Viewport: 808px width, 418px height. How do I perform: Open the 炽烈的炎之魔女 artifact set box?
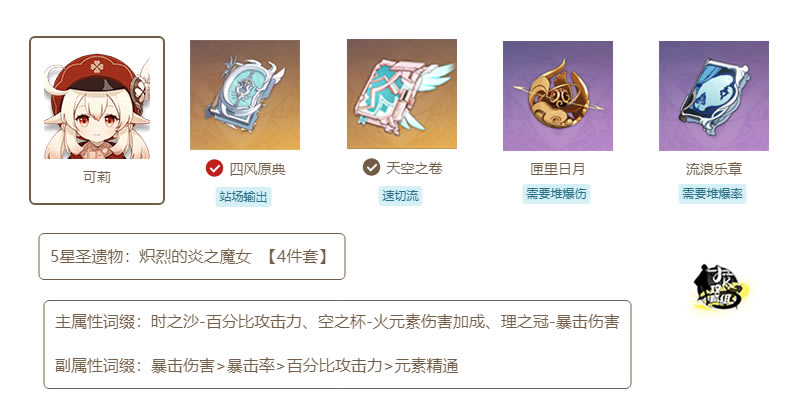tap(192, 257)
